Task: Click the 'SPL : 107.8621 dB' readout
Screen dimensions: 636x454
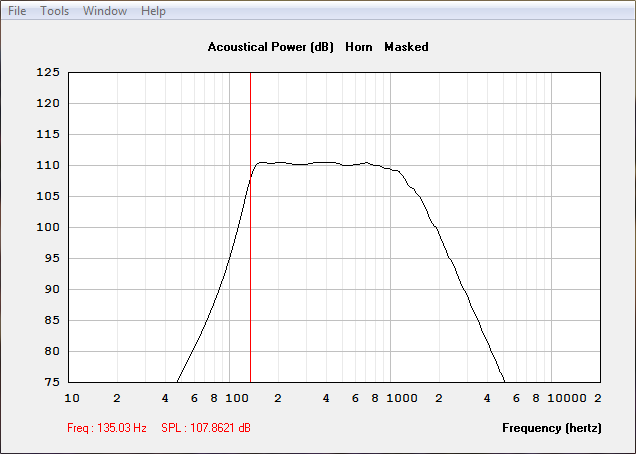Action: [206, 428]
